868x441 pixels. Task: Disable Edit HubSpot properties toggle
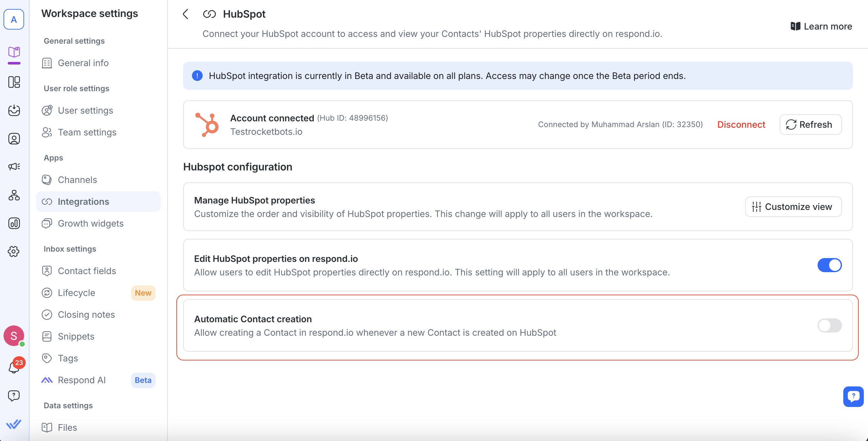coord(829,265)
